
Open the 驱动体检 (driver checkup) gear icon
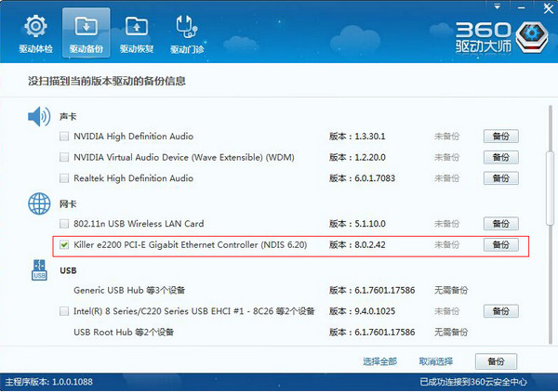(34, 28)
